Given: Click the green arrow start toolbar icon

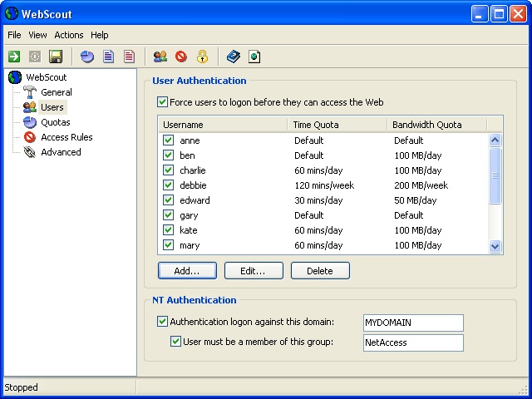Looking at the screenshot, I should 14,57.
